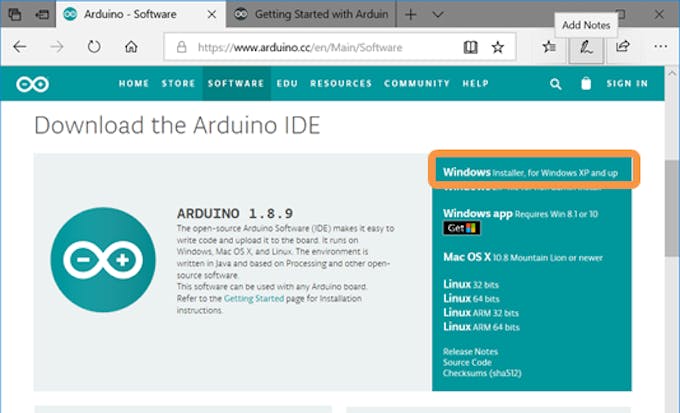Open the HELP menu item
The image size is (680, 413).
click(x=475, y=83)
